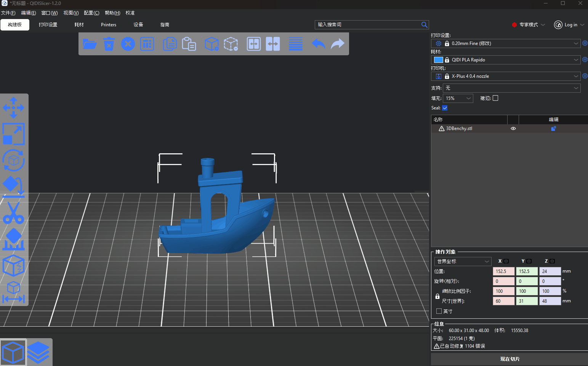Open the 15% infill dropdown

pyautogui.click(x=458, y=98)
